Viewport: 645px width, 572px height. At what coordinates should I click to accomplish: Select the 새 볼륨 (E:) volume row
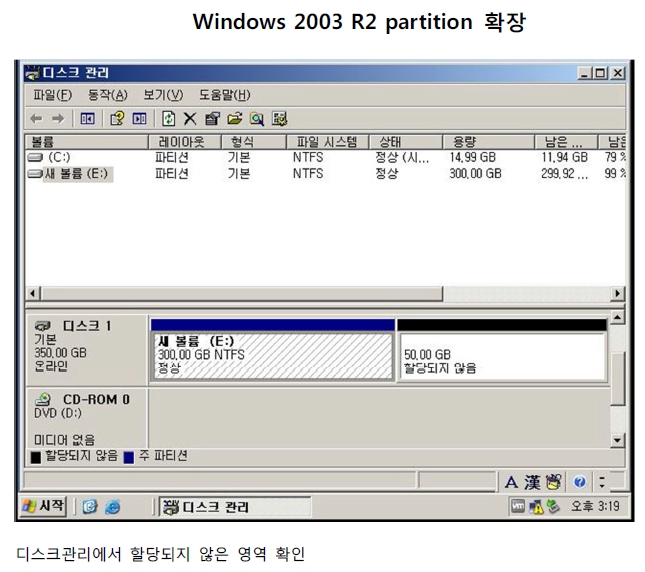(x=325, y=174)
